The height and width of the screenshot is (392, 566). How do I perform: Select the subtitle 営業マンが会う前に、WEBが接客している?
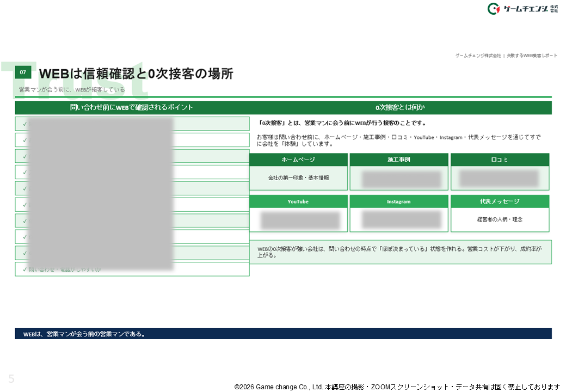[x=72, y=89]
